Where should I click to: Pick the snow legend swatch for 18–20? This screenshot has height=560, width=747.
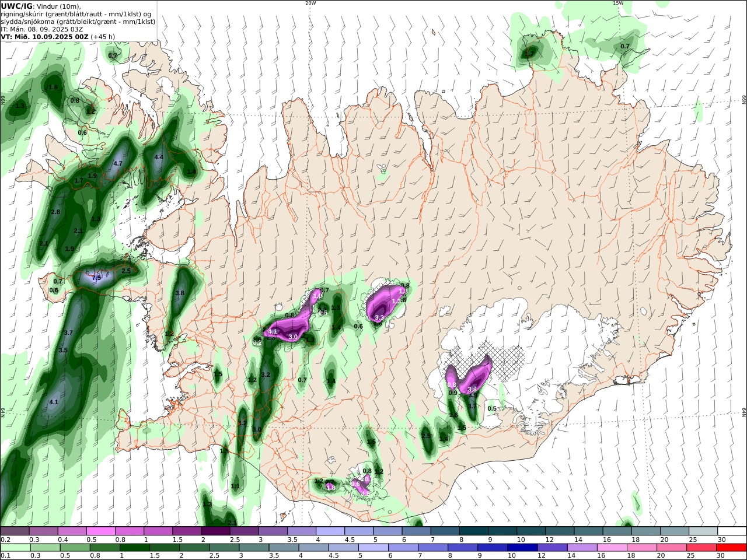(x=646, y=531)
